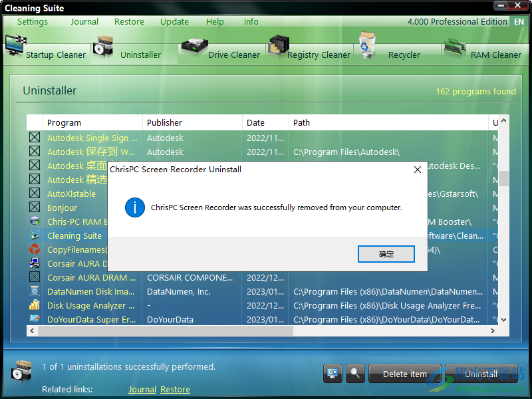This screenshot has height=399, width=532.
Task: Click the Uninstall button
Action: (x=481, y=374)
